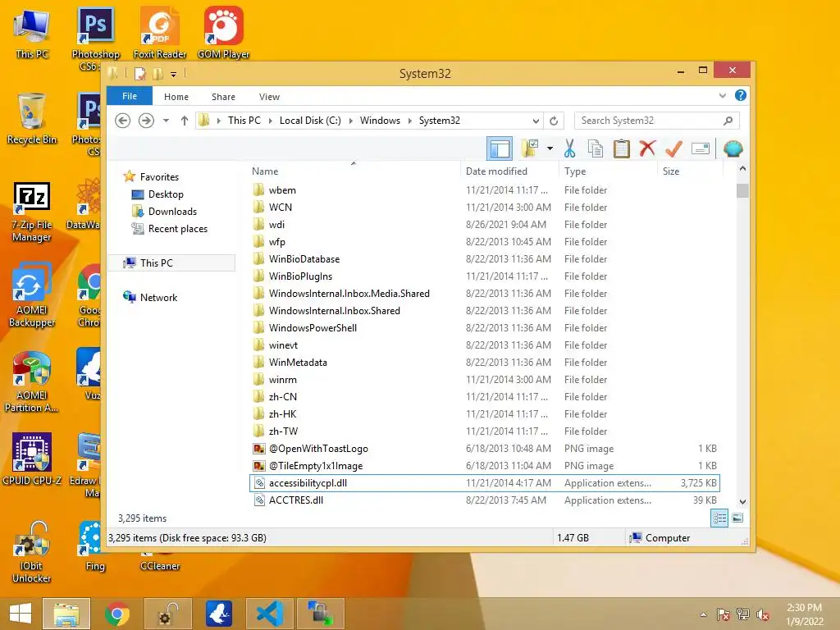Open the folder options toolbar icon
The image size is (840, 630).
pyautogui.click(x=530, y=148)
